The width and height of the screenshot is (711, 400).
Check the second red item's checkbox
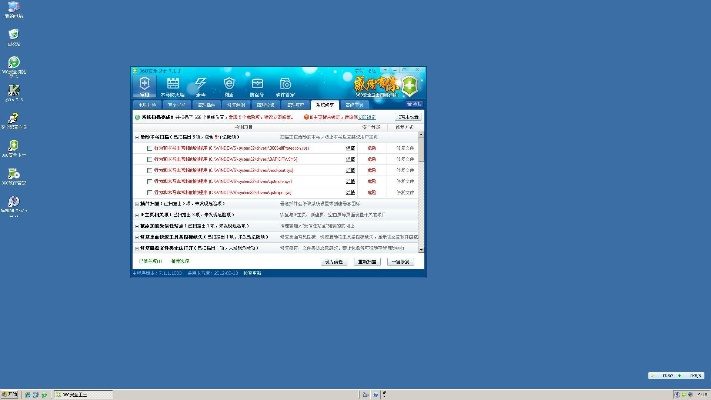150,159
